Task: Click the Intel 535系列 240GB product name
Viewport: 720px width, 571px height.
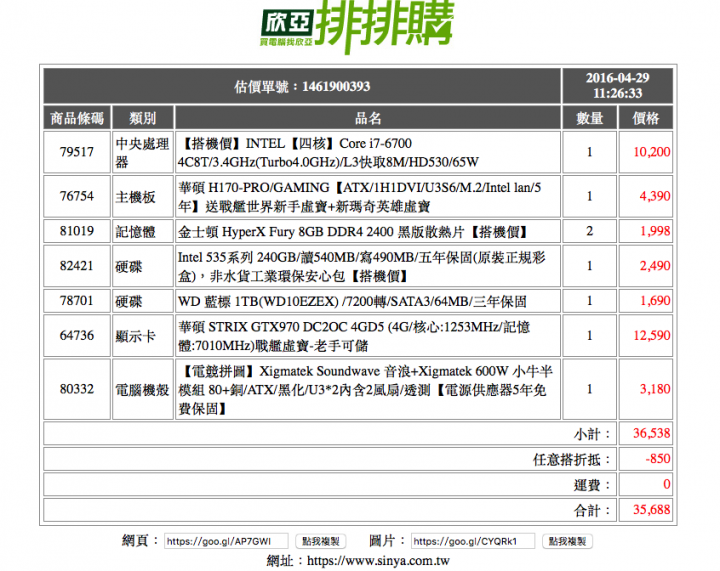Action: 361,266
